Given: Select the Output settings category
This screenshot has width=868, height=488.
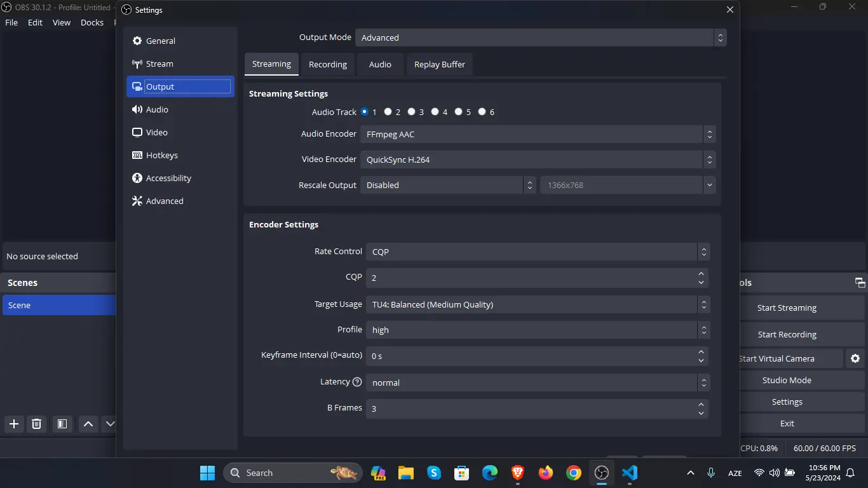Looking at the screenshot, I should click(180, 86).
